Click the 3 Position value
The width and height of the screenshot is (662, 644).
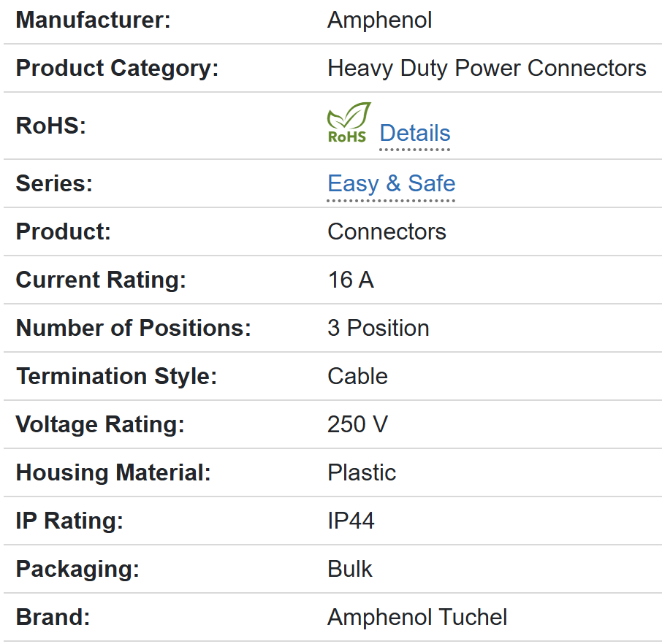click(378, 328)
